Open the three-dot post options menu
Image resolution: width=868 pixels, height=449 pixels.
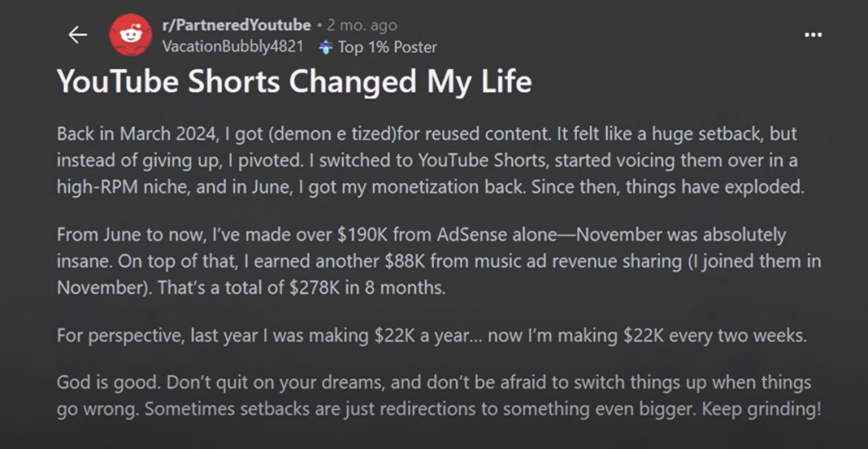tap(813, 35)
